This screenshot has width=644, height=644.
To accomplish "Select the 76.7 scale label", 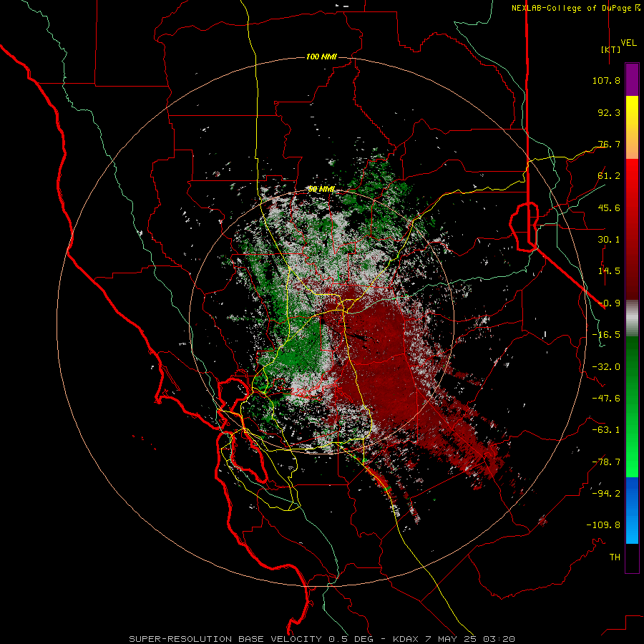I will point(609,144).
